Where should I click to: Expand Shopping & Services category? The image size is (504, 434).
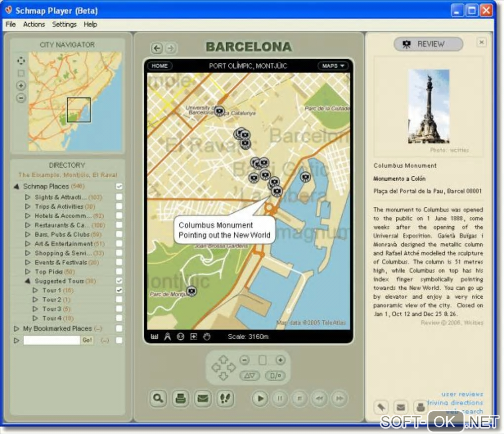[x=28, y=253]
